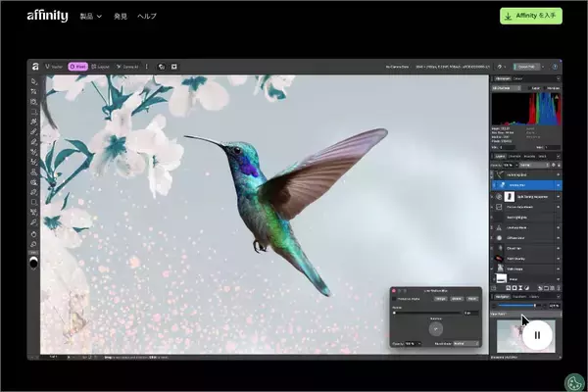
Task: Switch to the Pixel studio tab
Action: click(x=78, y=67)
